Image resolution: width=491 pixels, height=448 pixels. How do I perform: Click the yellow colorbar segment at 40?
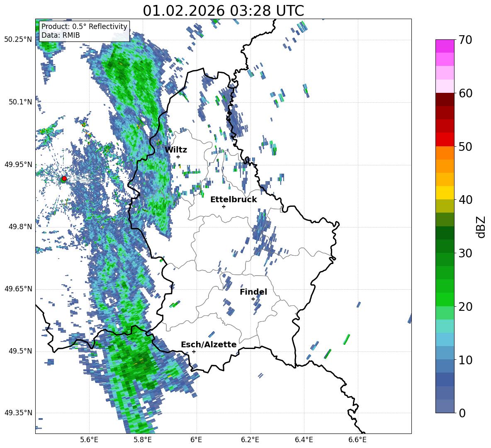click(x=445, y=193)
